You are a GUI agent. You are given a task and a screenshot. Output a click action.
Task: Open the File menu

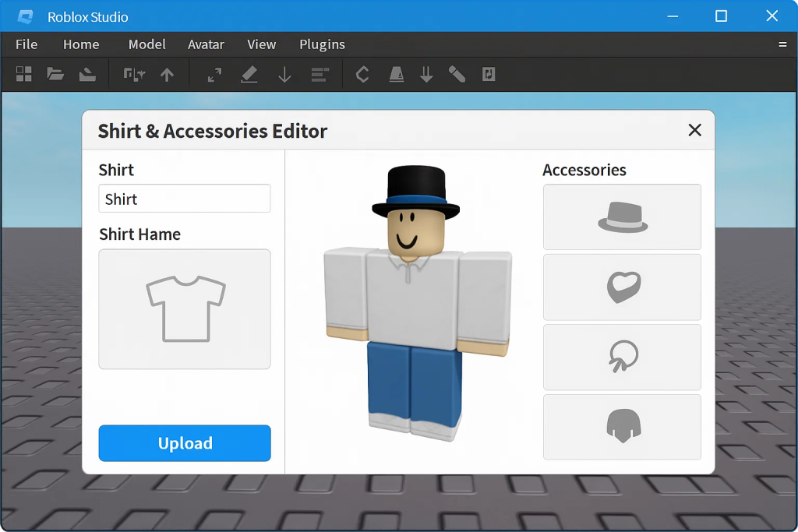click(26, 44)
